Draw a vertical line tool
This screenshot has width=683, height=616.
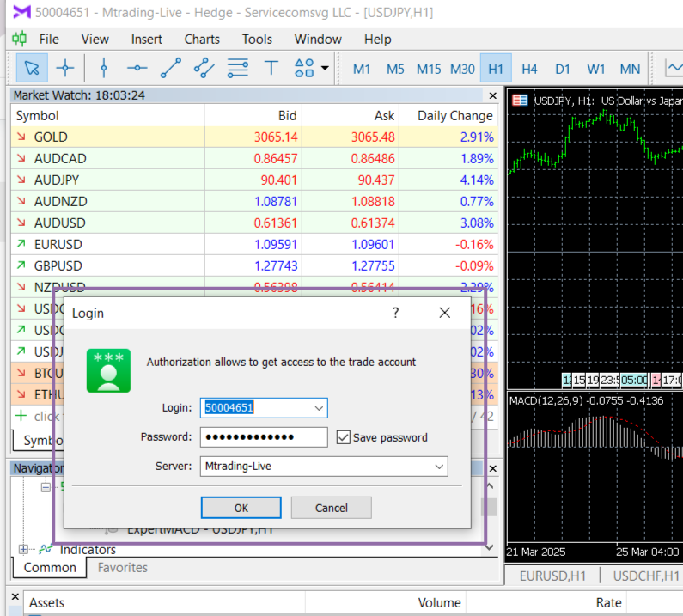coord(104,68)
